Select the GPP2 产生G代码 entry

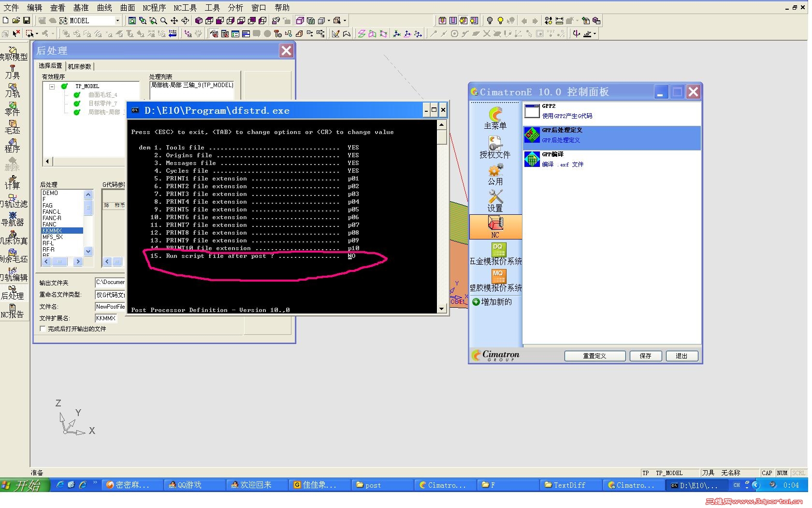pyautogui.click(x=611, y=111)
